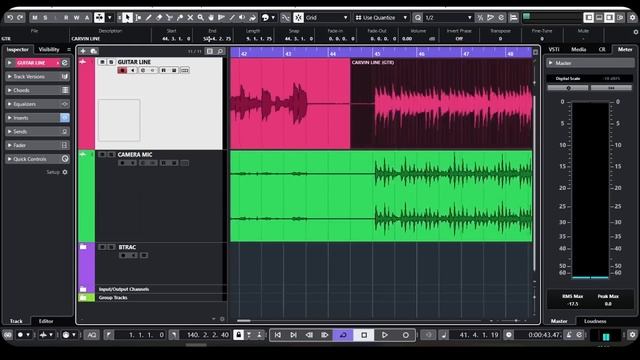Pick the Erase tool
This screenshot has height=360, width=640.
[x=159, y=18]
